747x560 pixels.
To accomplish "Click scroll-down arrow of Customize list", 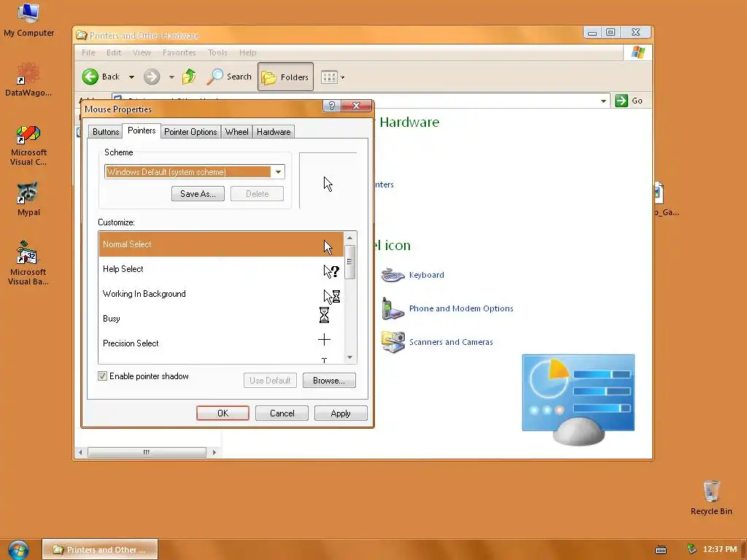I will point(349,357).
